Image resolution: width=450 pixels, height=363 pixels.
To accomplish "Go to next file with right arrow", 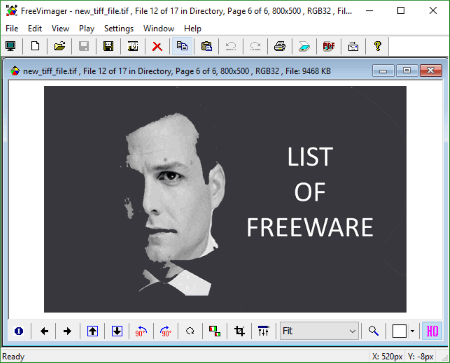I will click(67, 331).
